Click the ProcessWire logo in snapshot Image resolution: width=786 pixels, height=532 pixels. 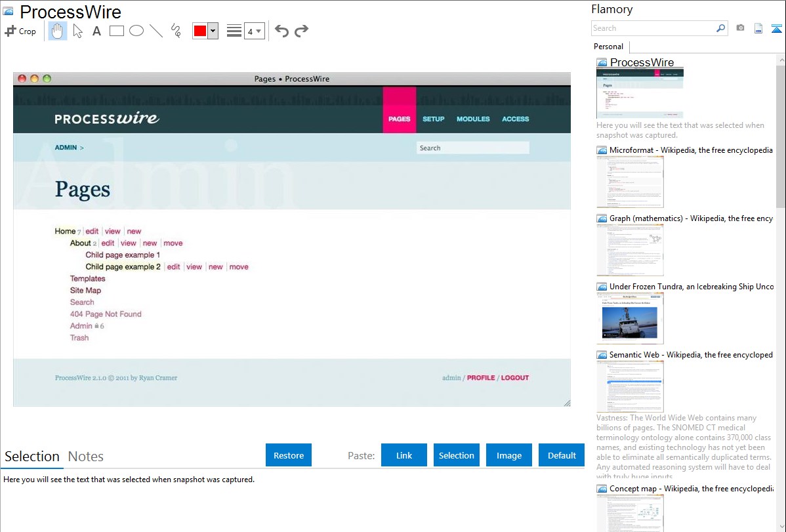coord(107,118)
